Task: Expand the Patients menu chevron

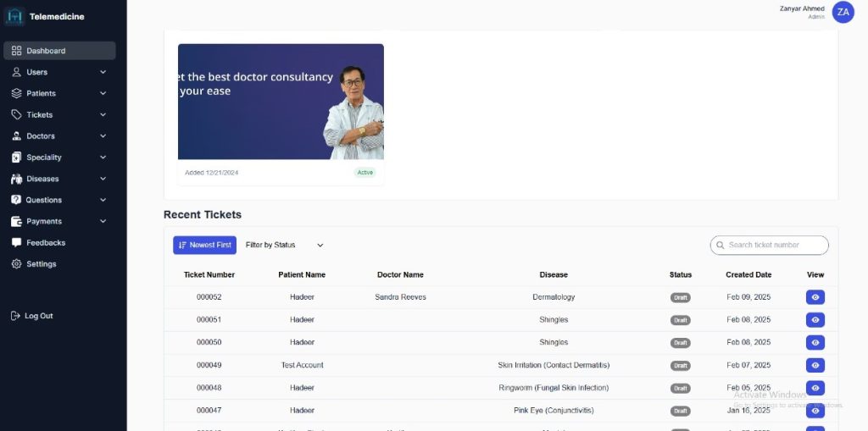Action: 103,93
